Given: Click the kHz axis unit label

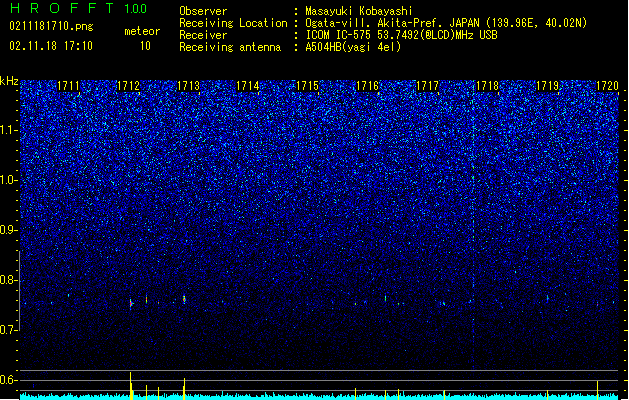Looking at the screenshot, I should coord(9,81).
